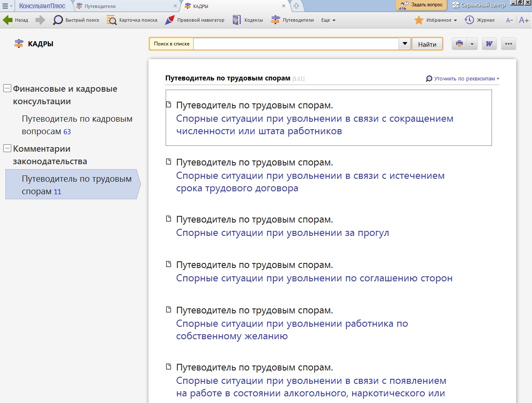Click the print icon button

pos(459,44)
